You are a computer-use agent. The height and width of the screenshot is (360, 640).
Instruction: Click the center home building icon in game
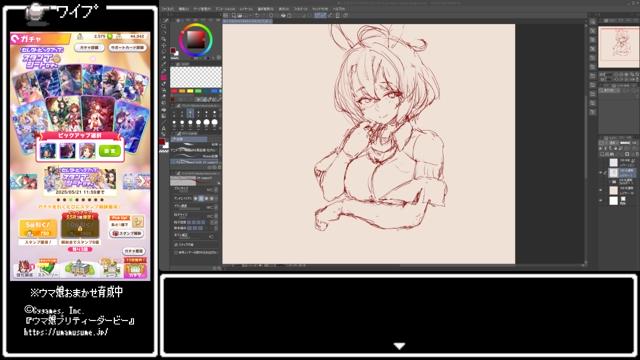pos(79,269)
